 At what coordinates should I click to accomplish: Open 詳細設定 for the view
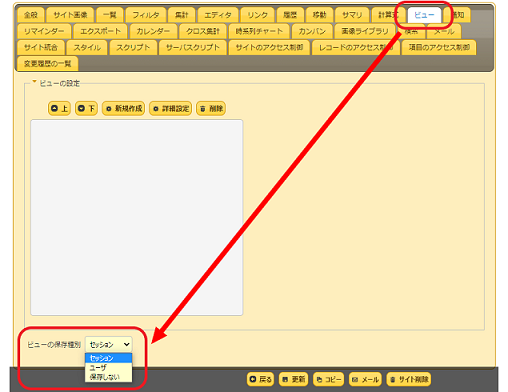click(171, 109)
